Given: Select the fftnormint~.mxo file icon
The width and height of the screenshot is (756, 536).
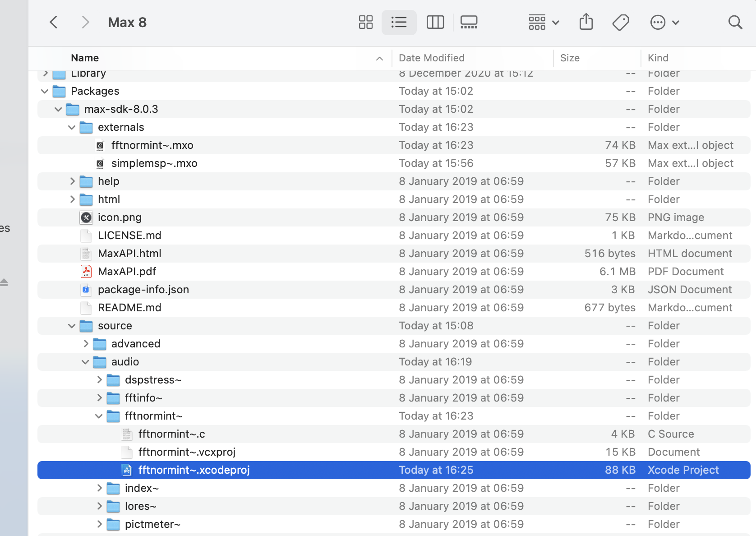Looking at the screenshot, I should (x=100, y=145).
